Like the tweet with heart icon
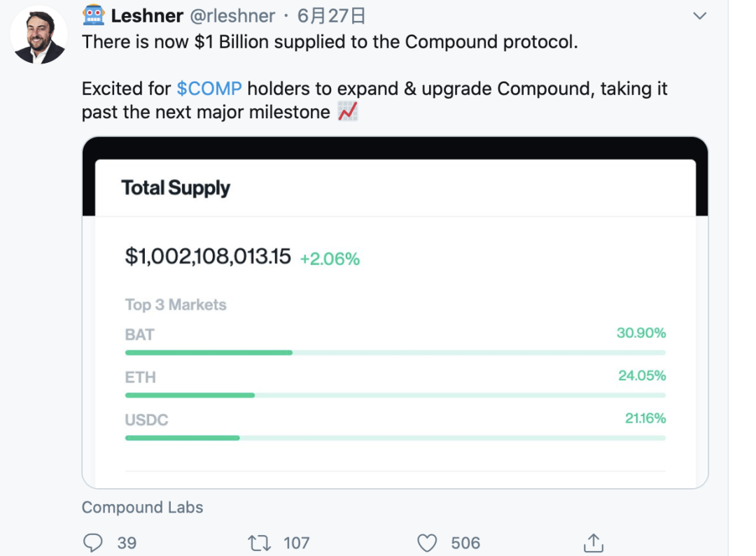The image size is (756, 556). [427, 543]
